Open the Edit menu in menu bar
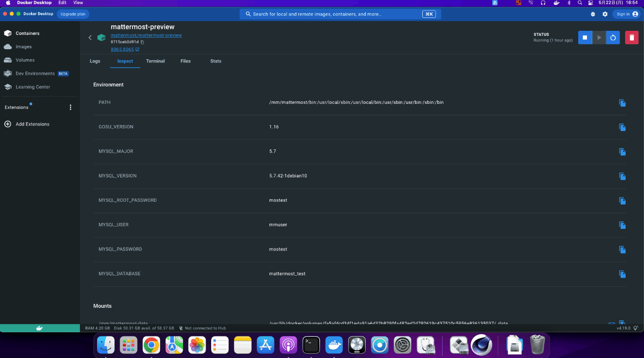 (62, 3)
